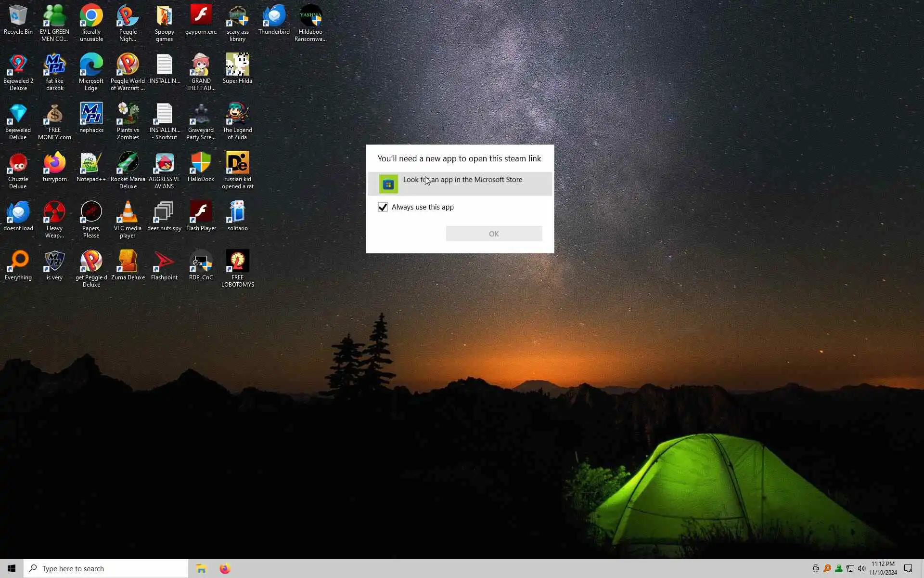The height and width of the screenshot is (578, 924).
Task: Click the taskbar search box
Action: [x=106, y=568]
